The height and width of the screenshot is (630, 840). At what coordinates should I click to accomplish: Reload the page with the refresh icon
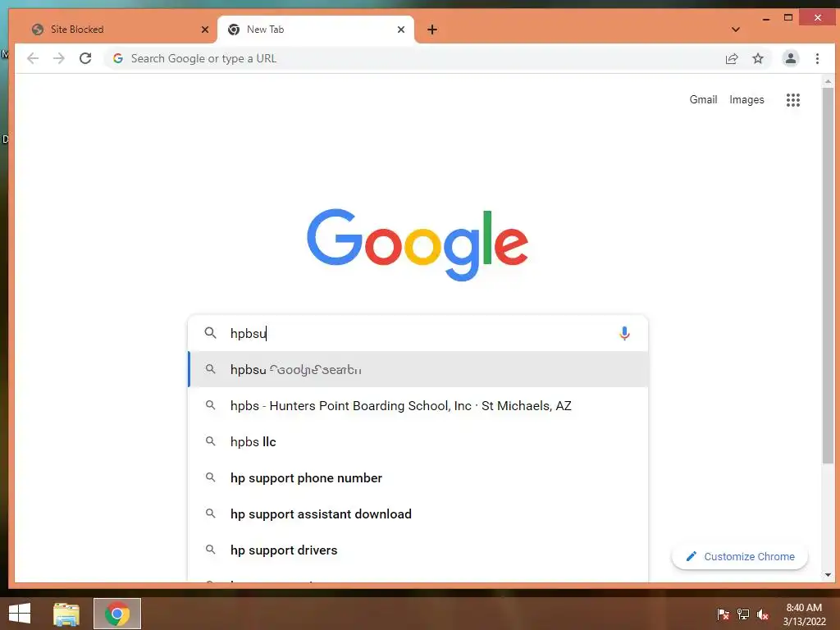tap(85, 58)
